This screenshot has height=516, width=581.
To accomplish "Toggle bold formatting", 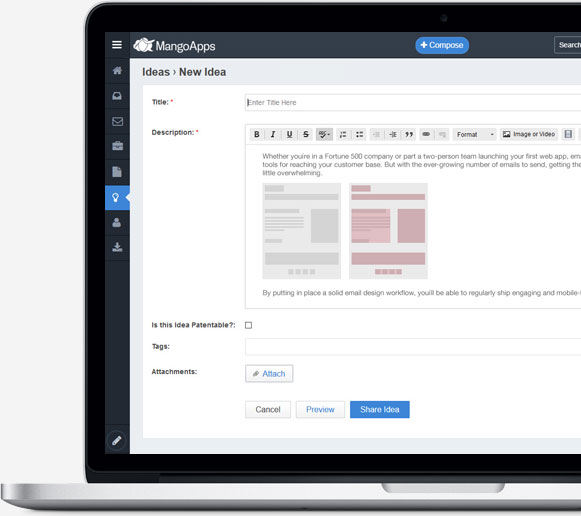I will (x=256, y=134).
